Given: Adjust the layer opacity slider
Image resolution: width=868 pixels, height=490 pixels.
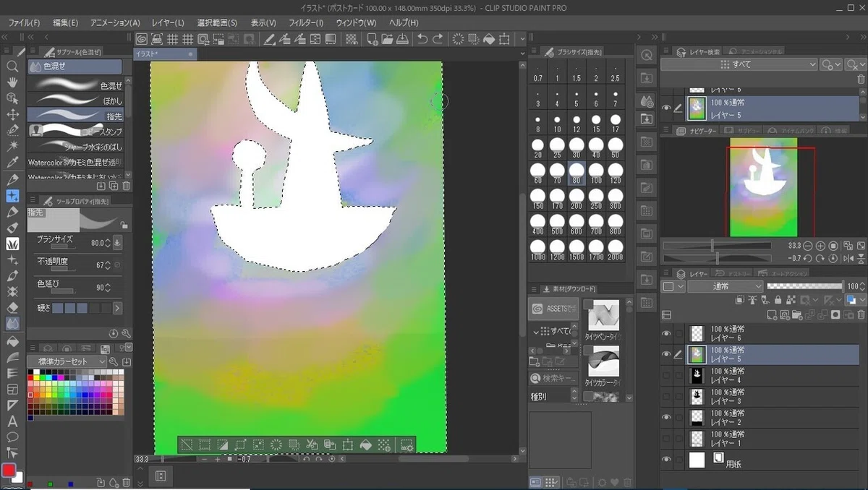Looking at the screenshot, I should pyautogui.click(x=804, y=286).
